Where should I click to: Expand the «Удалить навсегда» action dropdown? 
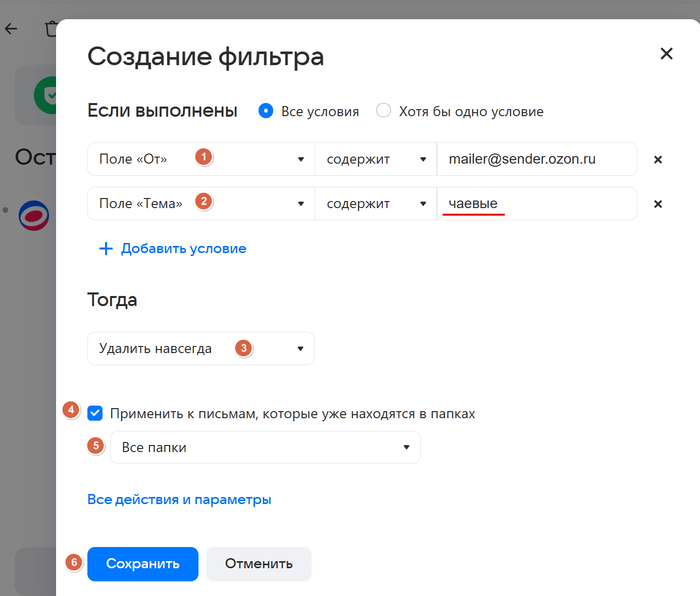[201, 349]
